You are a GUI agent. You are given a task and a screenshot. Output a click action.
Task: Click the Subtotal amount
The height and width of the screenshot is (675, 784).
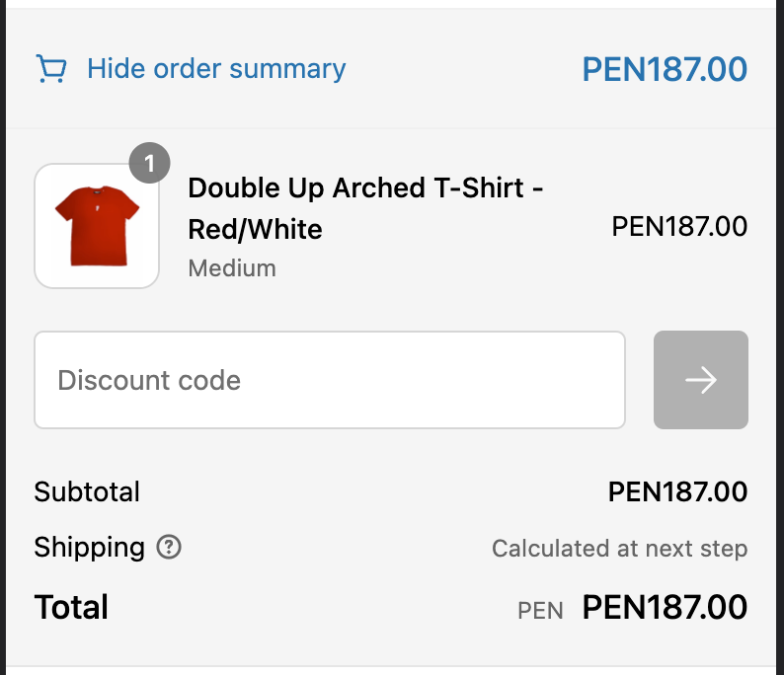click(x=677, y=491)
